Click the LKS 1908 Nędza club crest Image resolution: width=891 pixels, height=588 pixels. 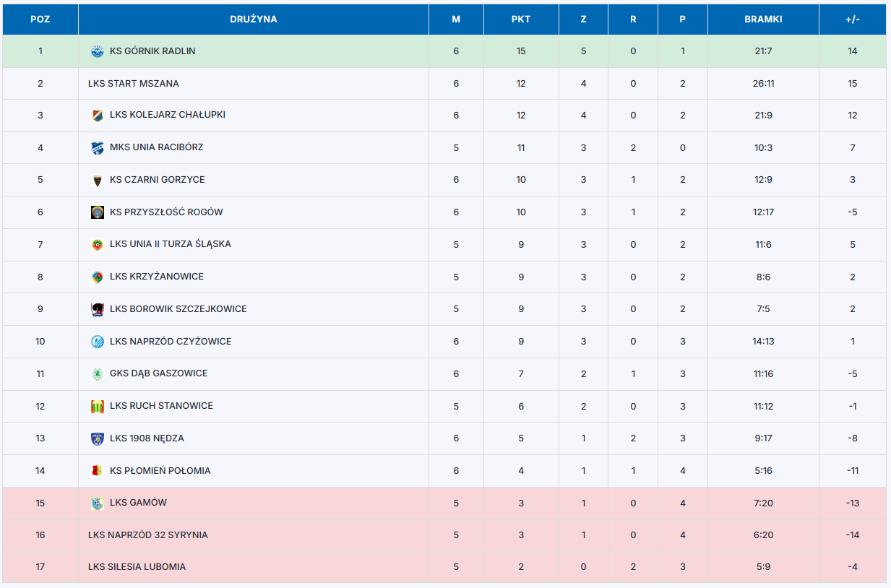point(98,438)
